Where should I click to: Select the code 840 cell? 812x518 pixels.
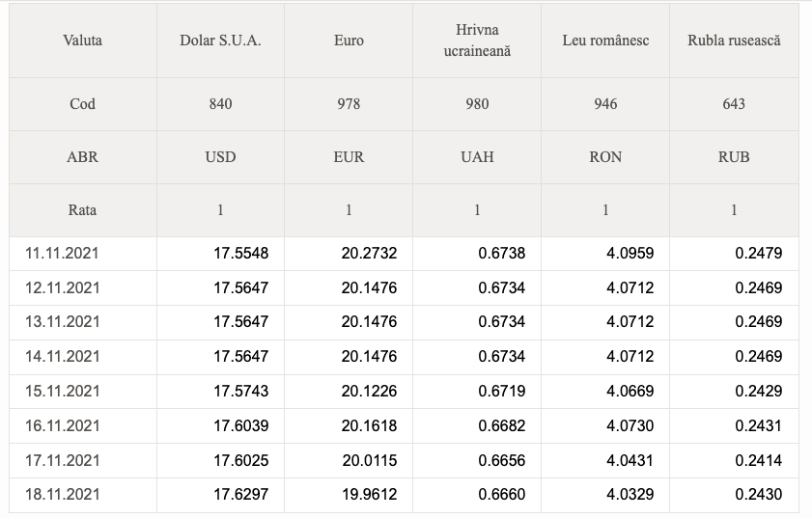[220, 104]
